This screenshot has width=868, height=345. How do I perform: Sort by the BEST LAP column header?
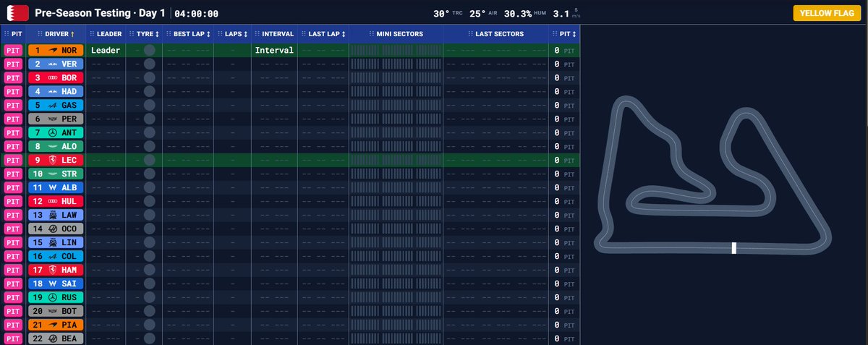click(x=187, y=33)
